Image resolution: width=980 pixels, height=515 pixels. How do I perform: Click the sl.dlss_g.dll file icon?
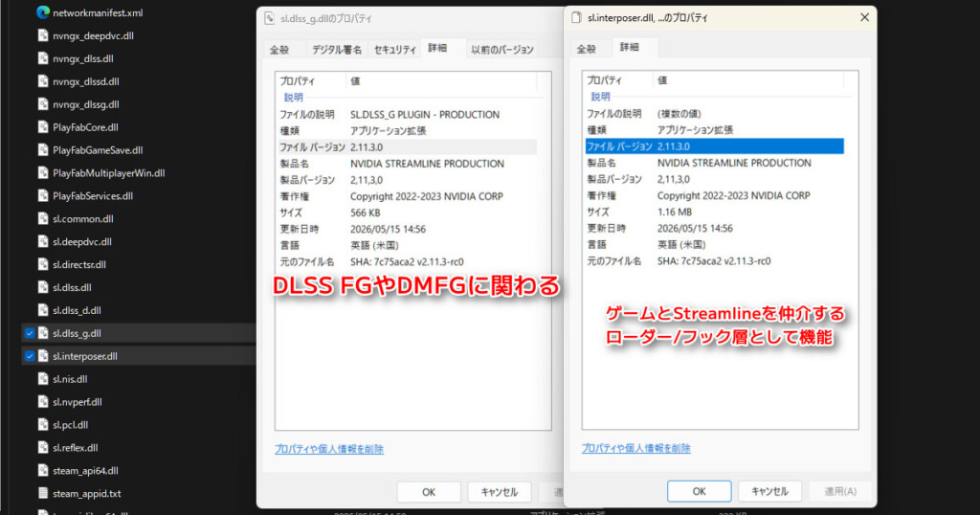(43, 333)
